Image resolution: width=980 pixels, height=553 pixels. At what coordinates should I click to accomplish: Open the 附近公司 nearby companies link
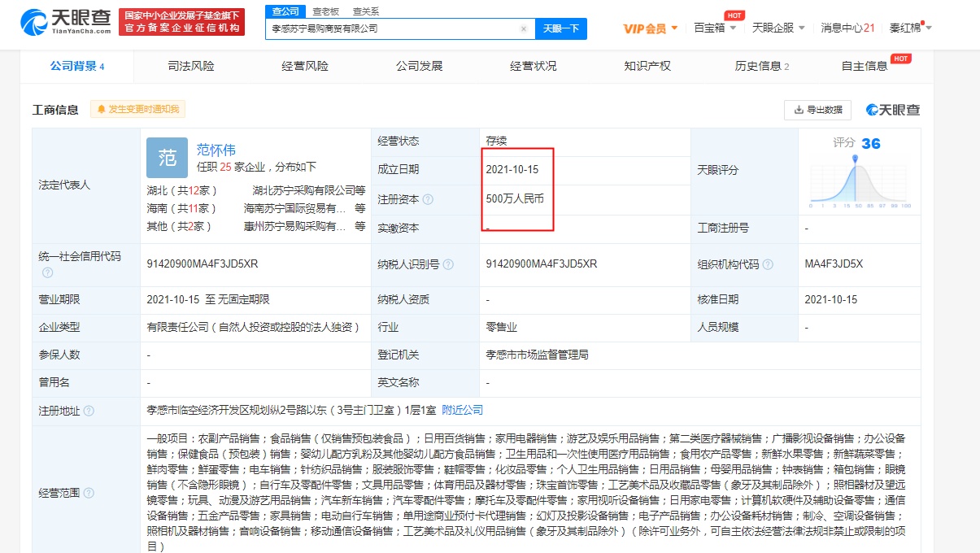[462, 410]
